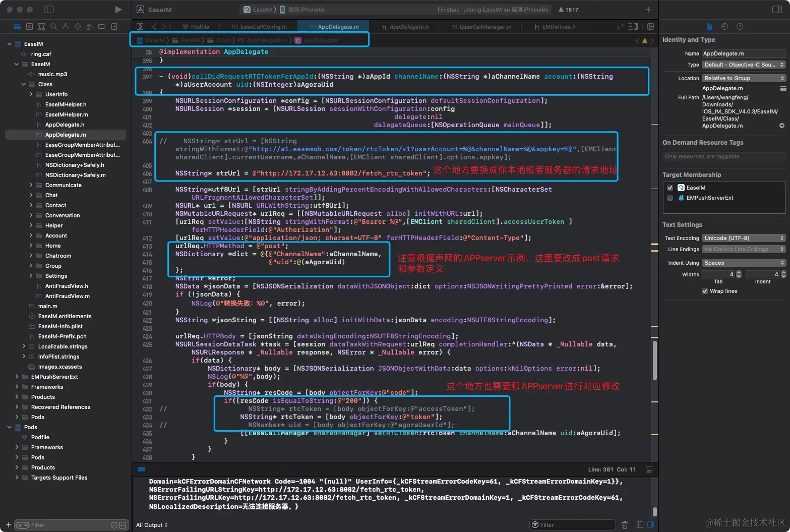
Task: Open the Breakpoint navigator icon
Action: tap(102, 27)
